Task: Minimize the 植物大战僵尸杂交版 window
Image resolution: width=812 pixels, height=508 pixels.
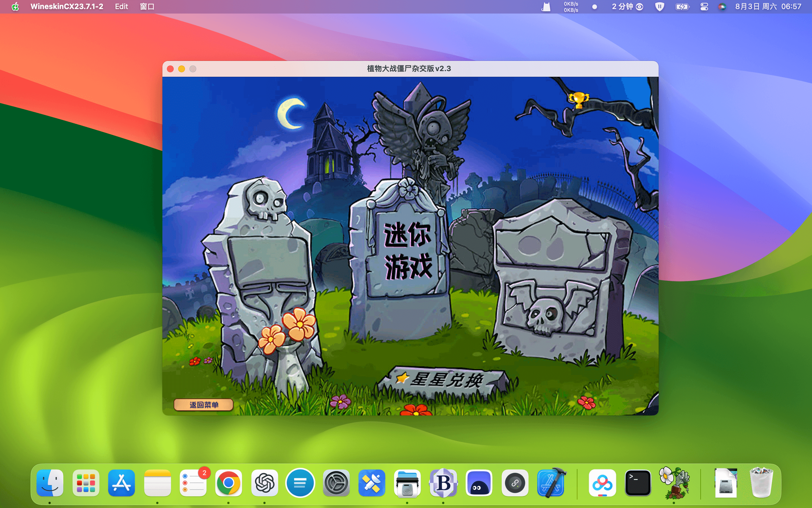Action: [x=182, y=69]
